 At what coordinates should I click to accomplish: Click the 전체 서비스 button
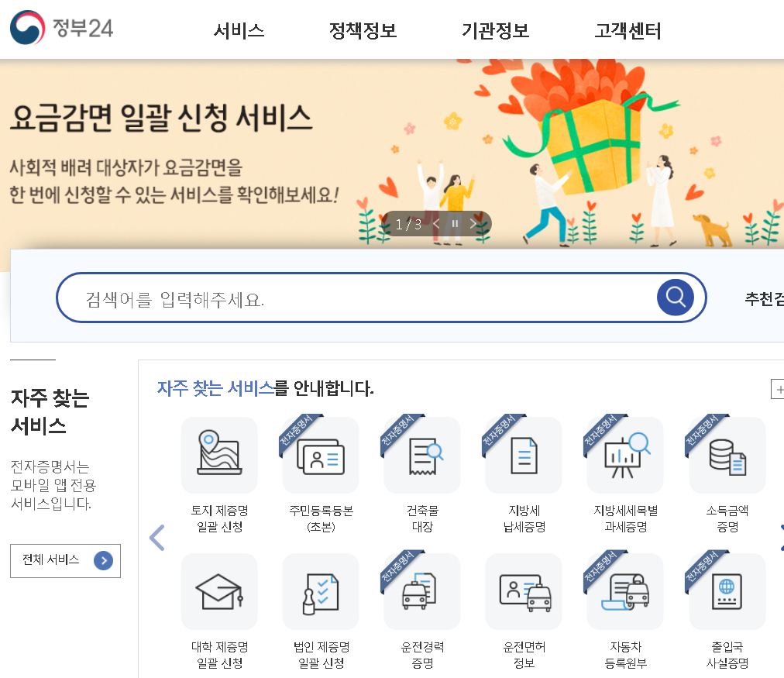(65, 561)
